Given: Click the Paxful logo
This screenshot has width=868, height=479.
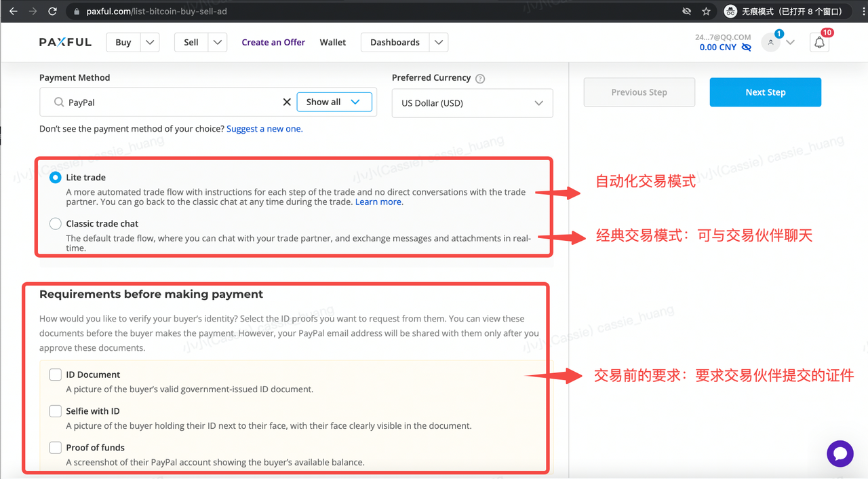Looking at the screenshot, I should [65, 42].
